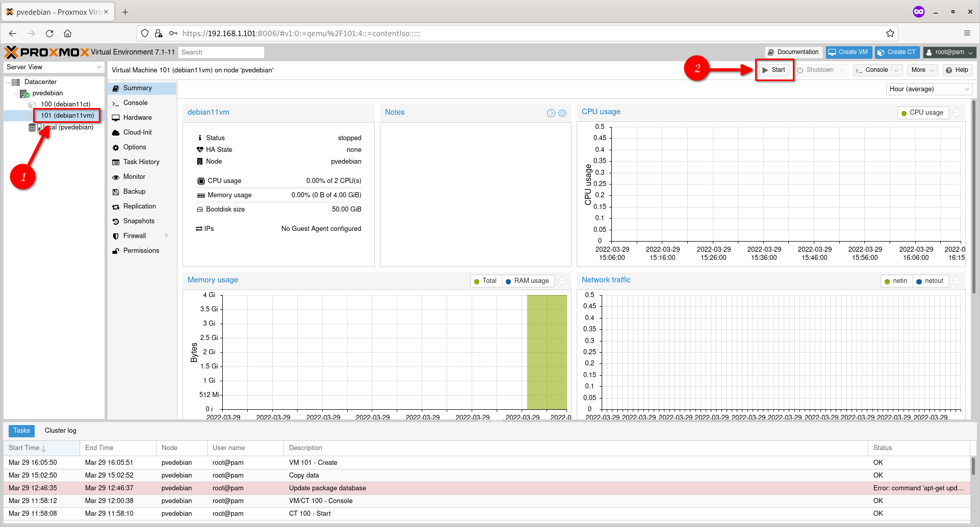Open Permissions unlock icon
Screen dimensions: 980x527
coord(116,251)
